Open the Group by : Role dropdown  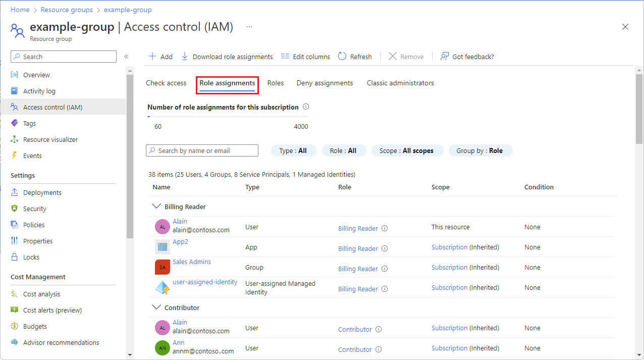point(480,150)
